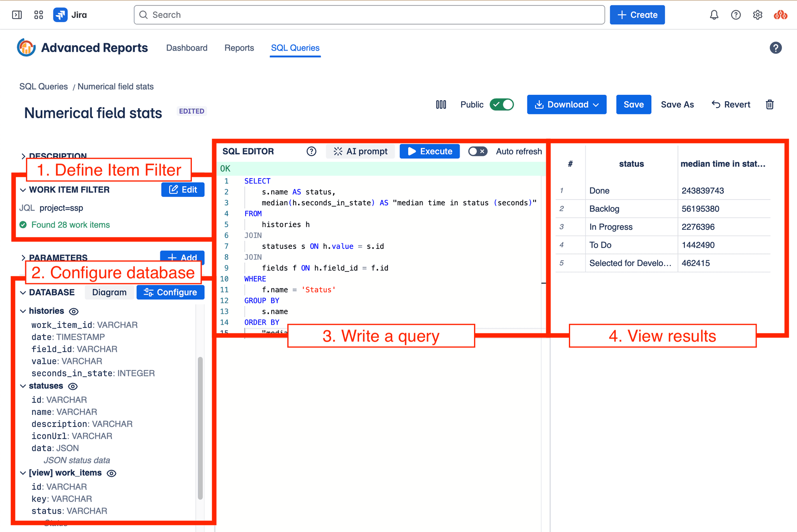Edit the work item filter
The height and width of the screenshot is (532, 797).
[183, 189]
